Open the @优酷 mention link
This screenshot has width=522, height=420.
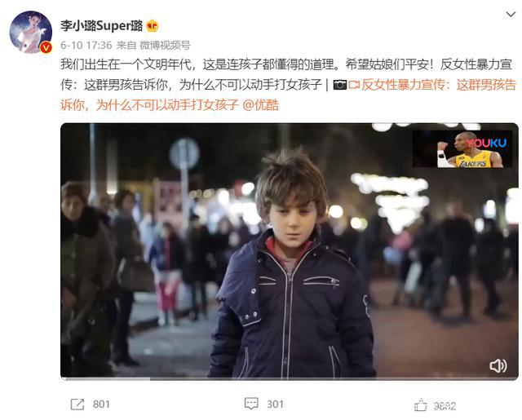261,105
